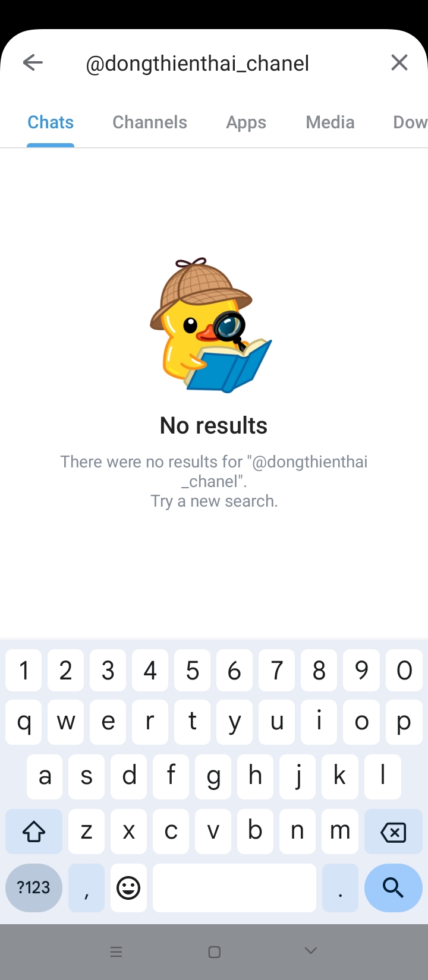428x980 pixels.
Task: Open the Apps tab
Action: 246,122
